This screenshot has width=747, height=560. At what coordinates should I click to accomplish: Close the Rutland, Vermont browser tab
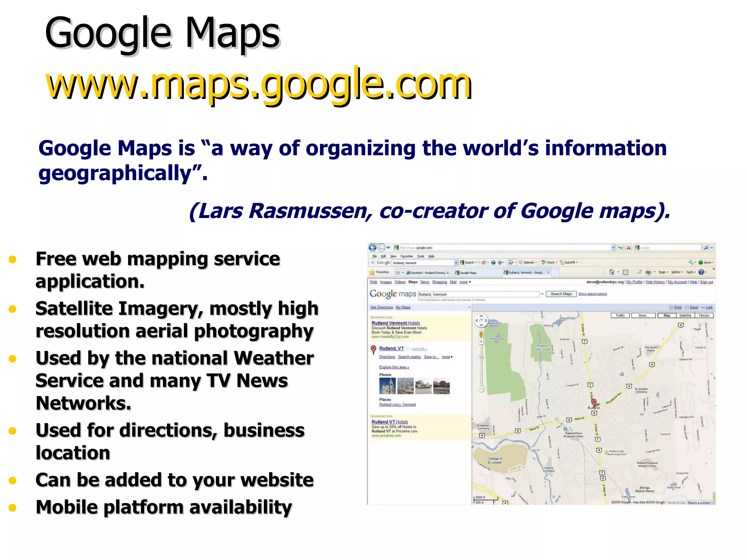548,272
